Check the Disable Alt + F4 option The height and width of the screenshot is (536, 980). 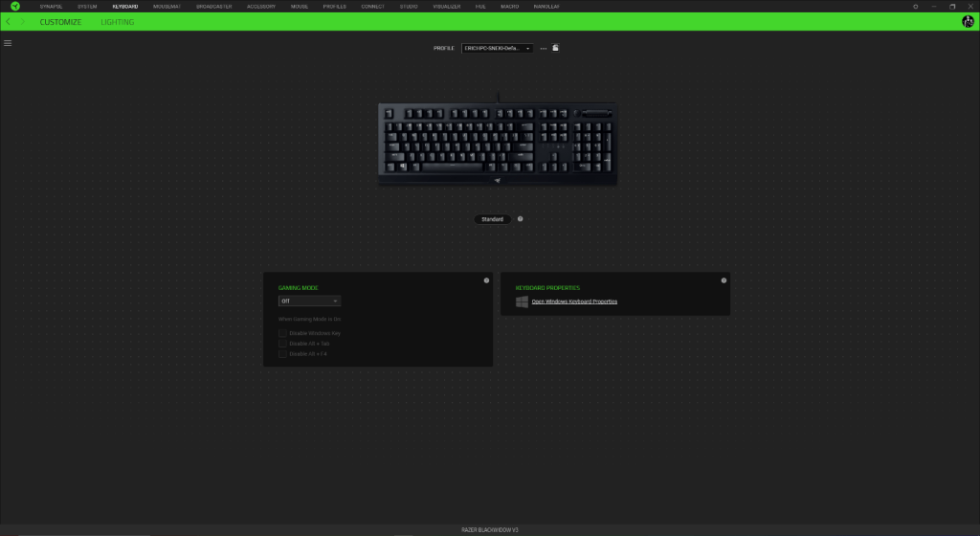282,353
